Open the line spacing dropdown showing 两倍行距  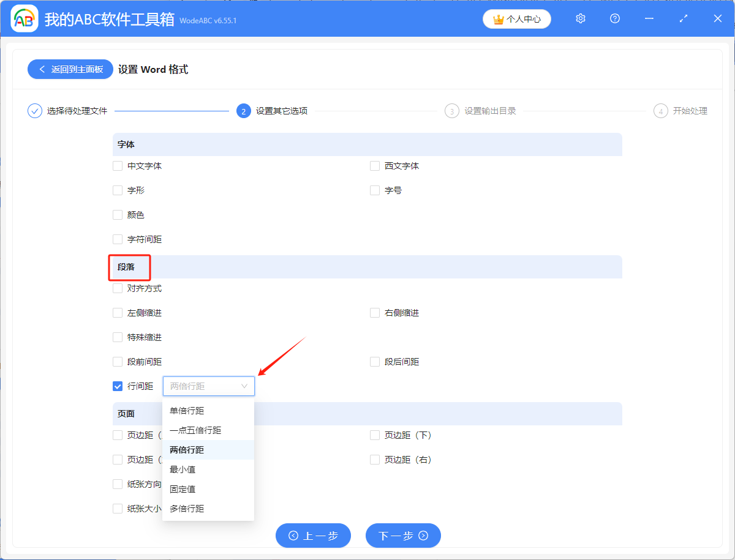click(x=208, y=386)
